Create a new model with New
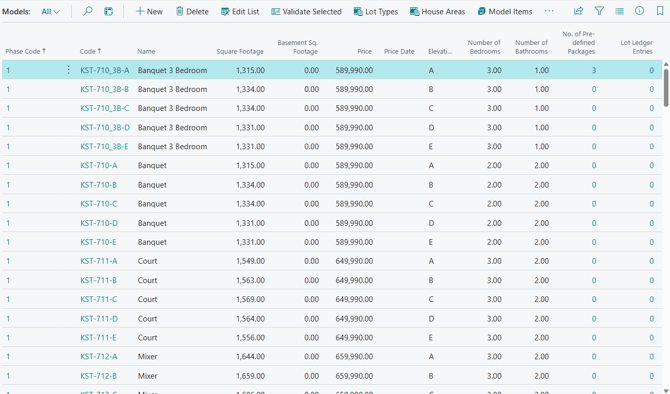This screenshot has height=394, width=670. (149, 12)
